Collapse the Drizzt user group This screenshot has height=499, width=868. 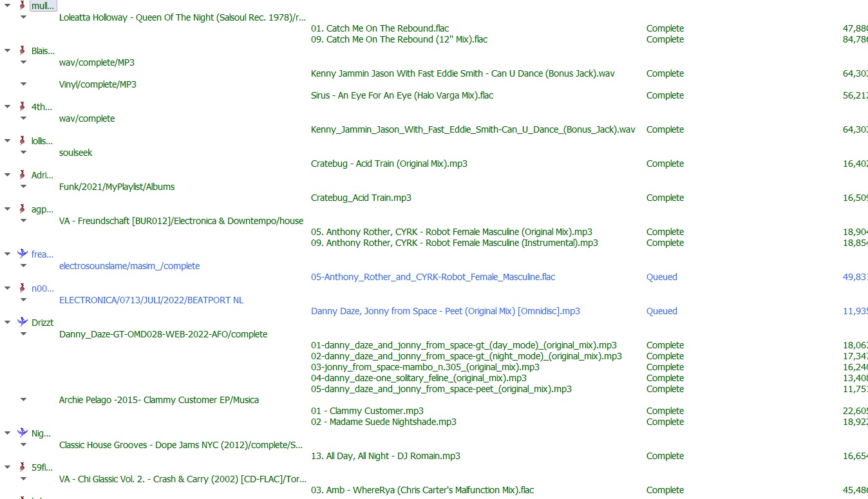(7, 323)
